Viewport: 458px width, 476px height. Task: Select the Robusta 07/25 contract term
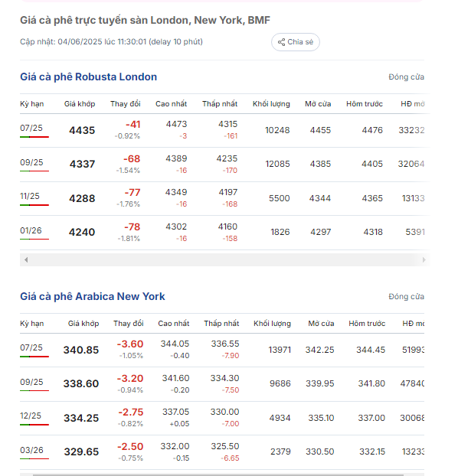31,128
